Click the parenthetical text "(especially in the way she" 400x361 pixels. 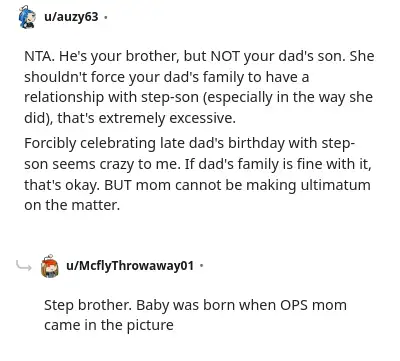click(288, 97)
